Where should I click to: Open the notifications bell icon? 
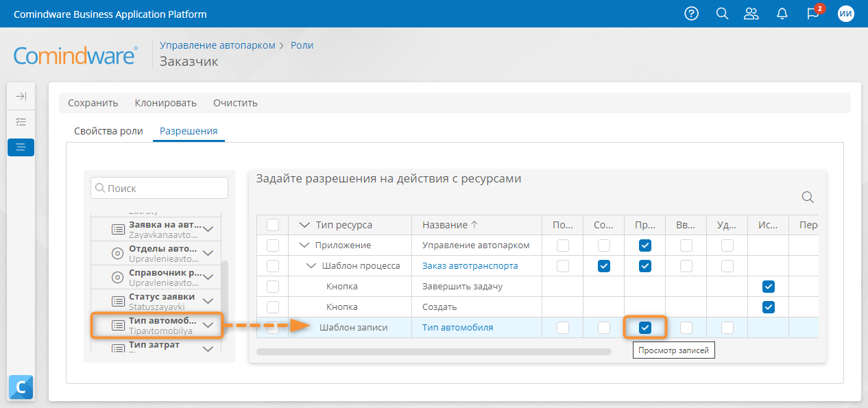(x=782, y=14)
